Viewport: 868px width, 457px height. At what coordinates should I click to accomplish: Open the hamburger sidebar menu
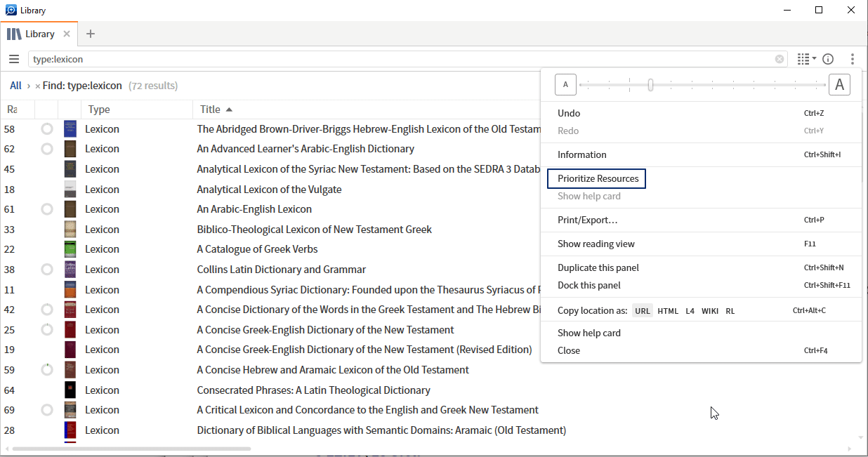[x=14, y=60]
